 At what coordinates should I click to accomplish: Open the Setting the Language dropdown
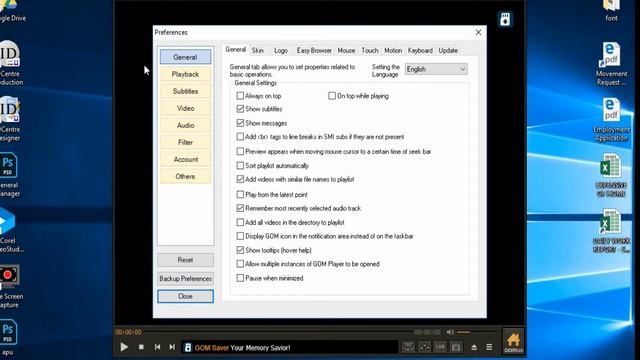pyautogui.click(x=436, y=69)
